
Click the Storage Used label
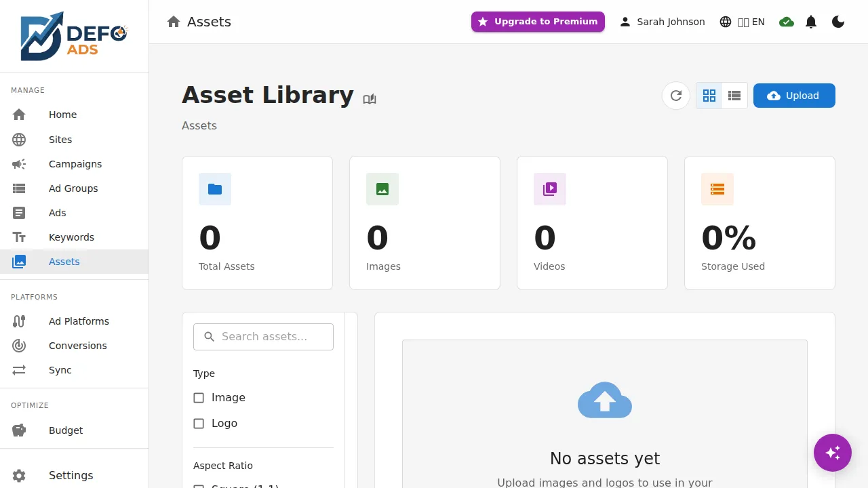coord(733,266)
